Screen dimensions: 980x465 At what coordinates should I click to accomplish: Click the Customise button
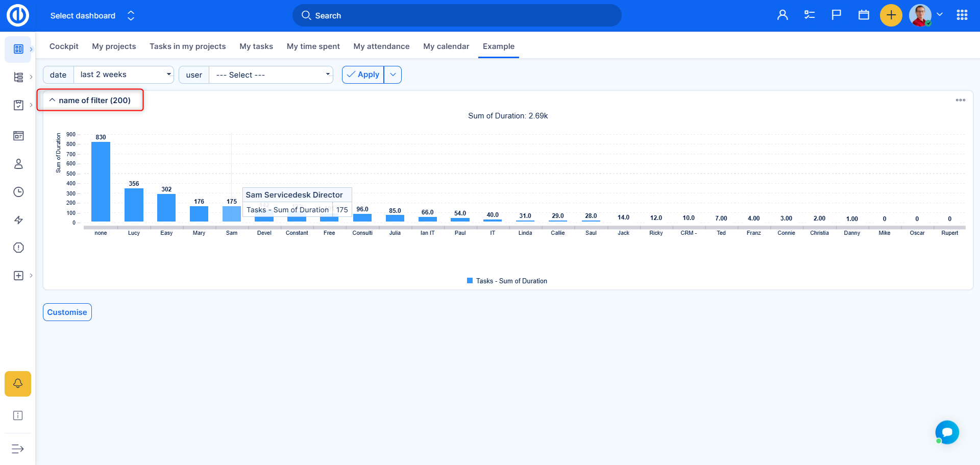pos(67,312)
